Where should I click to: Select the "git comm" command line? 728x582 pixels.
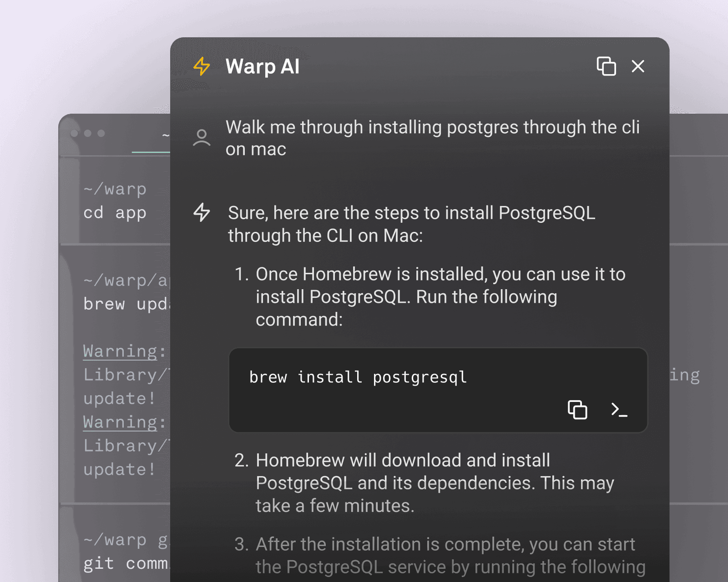[x=126, y=563]
